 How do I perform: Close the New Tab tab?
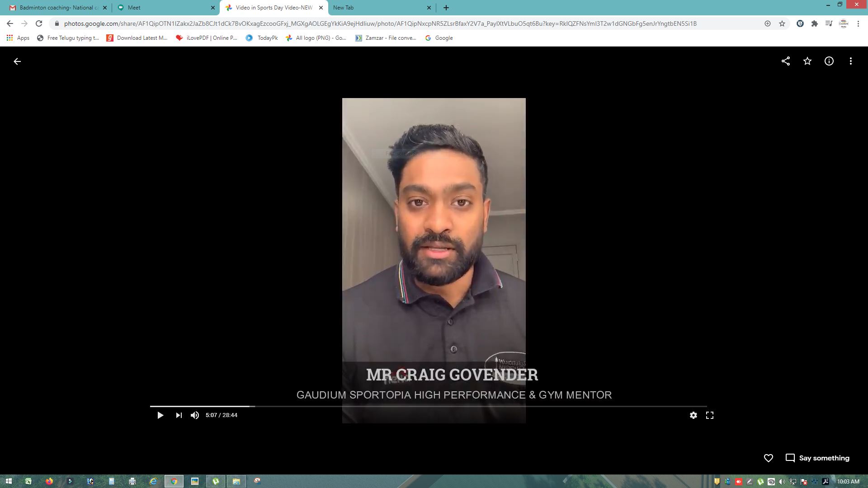point(429,8)
